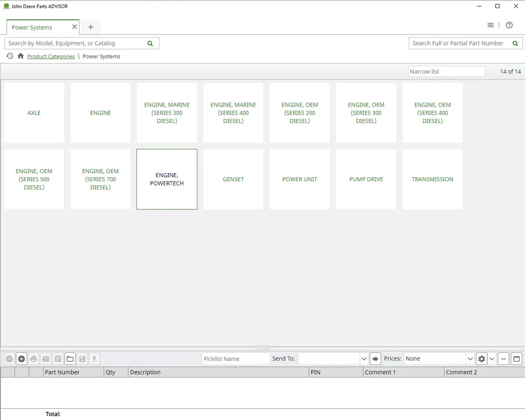The image size is (525, 420).
Task: Switch to the Power Systems tab
Action: click(32, 28)
